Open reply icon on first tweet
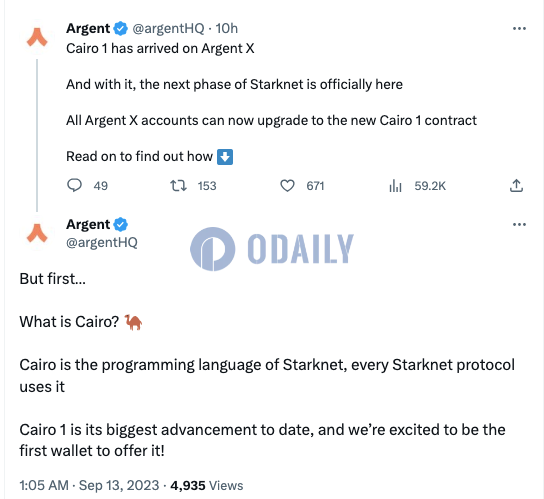Screen dimensions: 544x499 (74, 185)
